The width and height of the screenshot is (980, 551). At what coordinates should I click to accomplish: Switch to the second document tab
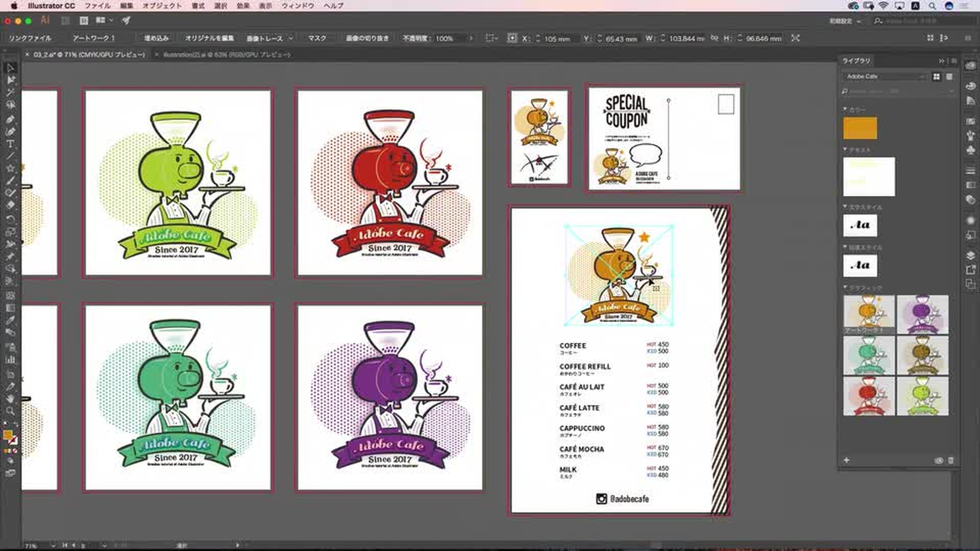pos(226,55)
